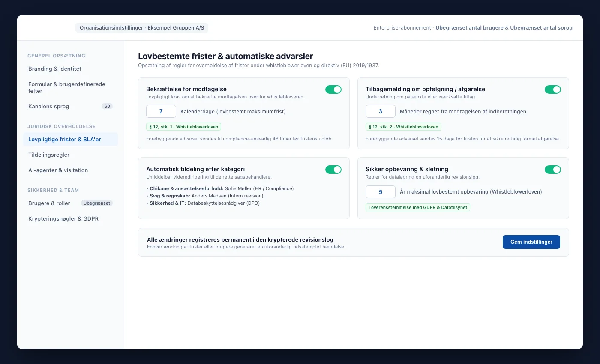Screen dimensions: 600x364
Task: Click the § 12, stk. 2 law tag
Action: click(403, 127)
